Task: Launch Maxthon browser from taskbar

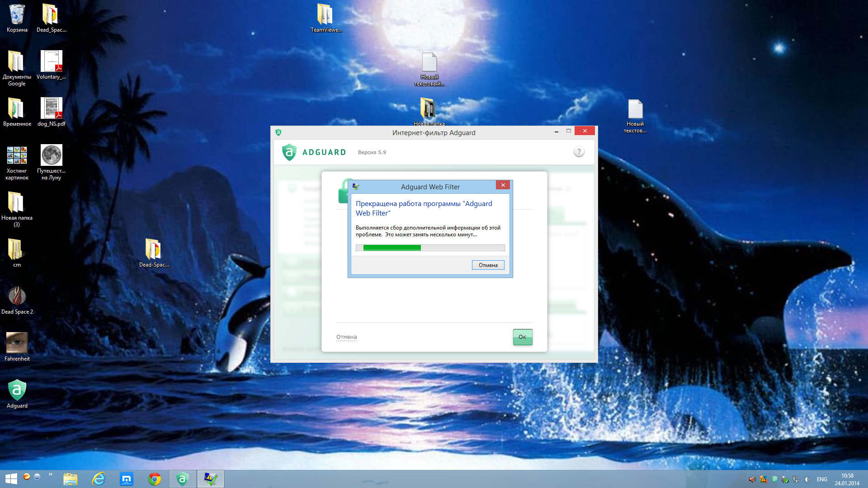Action: [x=126, y=479]
